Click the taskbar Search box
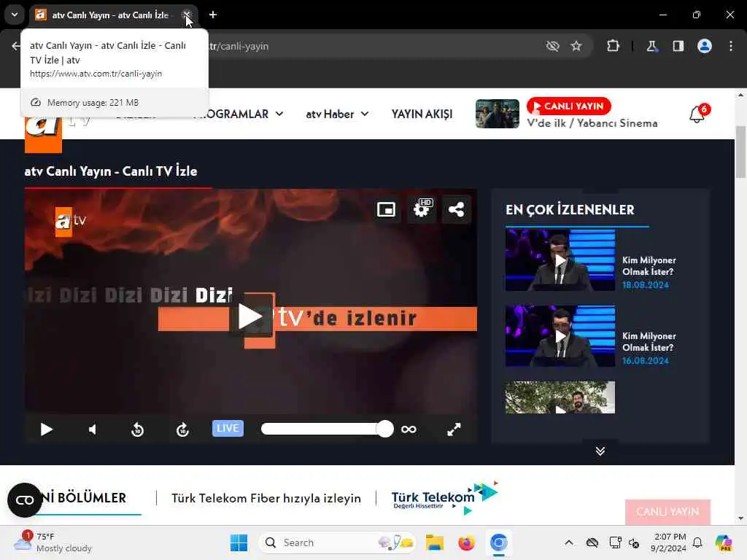Screen dimensions: 747x560 pos(337,542)
